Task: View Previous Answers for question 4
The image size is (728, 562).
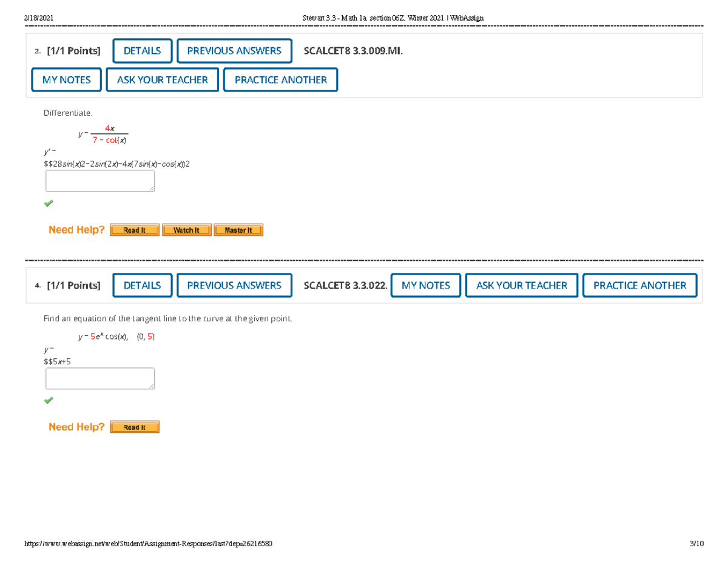Action: point(234,286)
